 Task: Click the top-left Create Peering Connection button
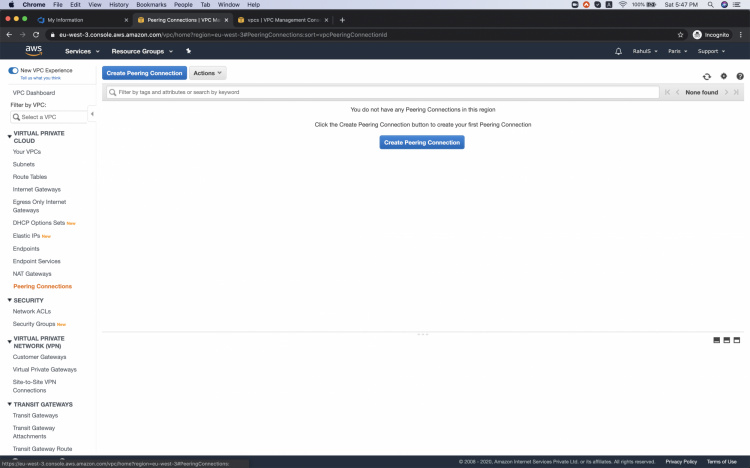click(144, 73)
